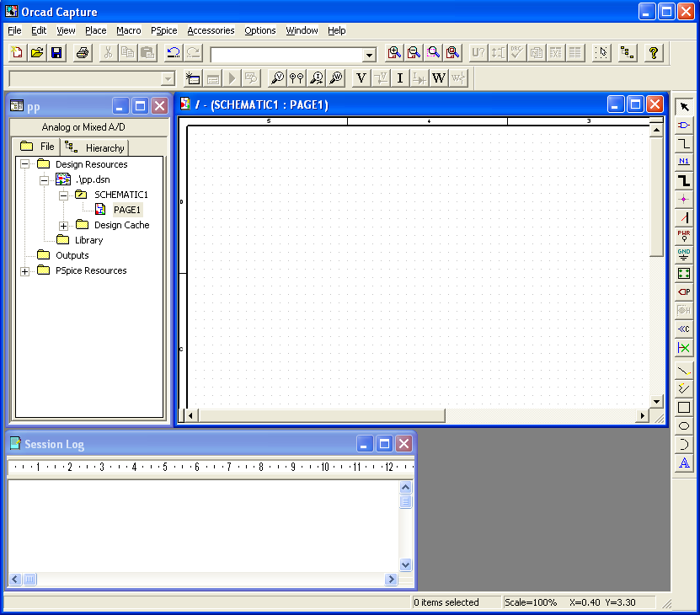Select PAGE1 in the project tree

coord(127,210)
